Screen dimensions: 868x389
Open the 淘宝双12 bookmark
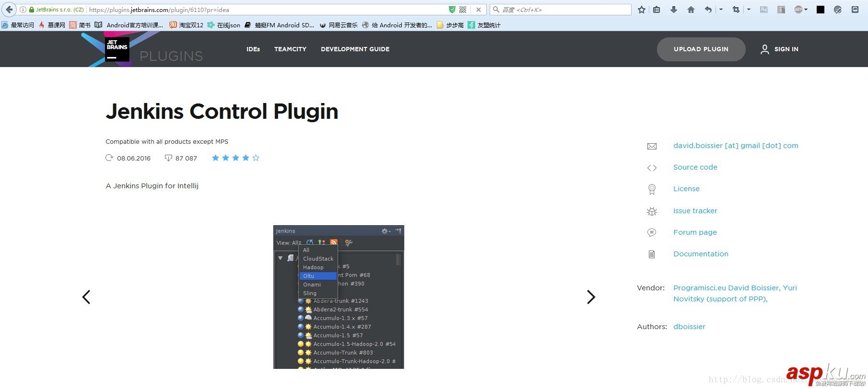(187, 25)
